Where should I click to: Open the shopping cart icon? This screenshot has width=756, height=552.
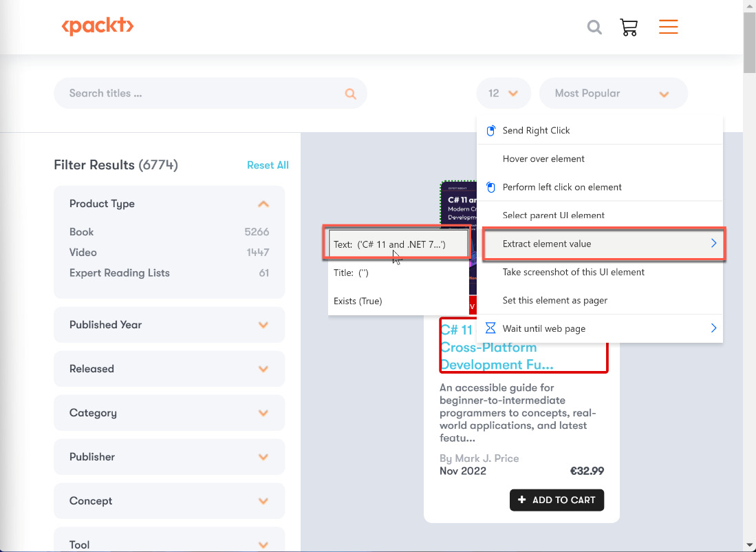tap(629, 27)
